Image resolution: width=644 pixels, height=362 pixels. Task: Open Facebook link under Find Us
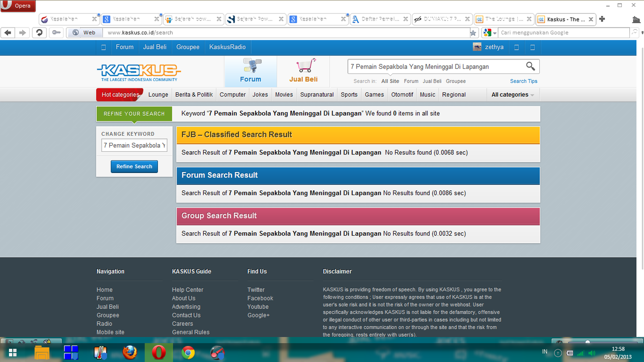[x=260, y=298]
